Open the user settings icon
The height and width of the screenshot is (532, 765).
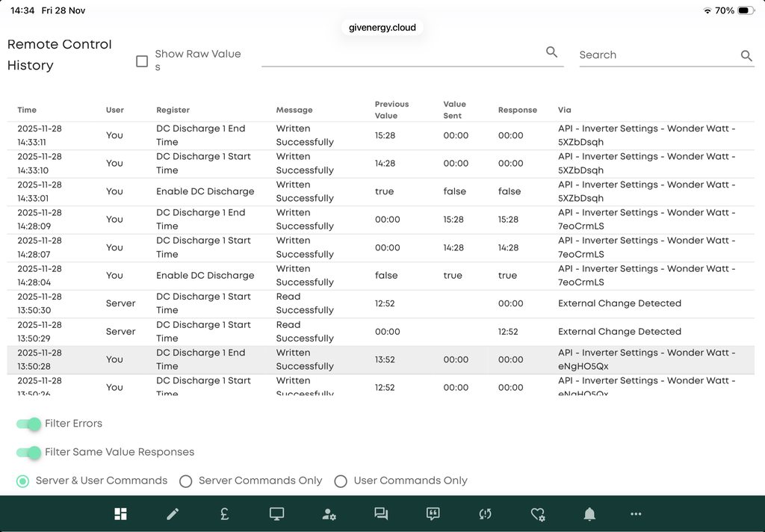[329, 514]
